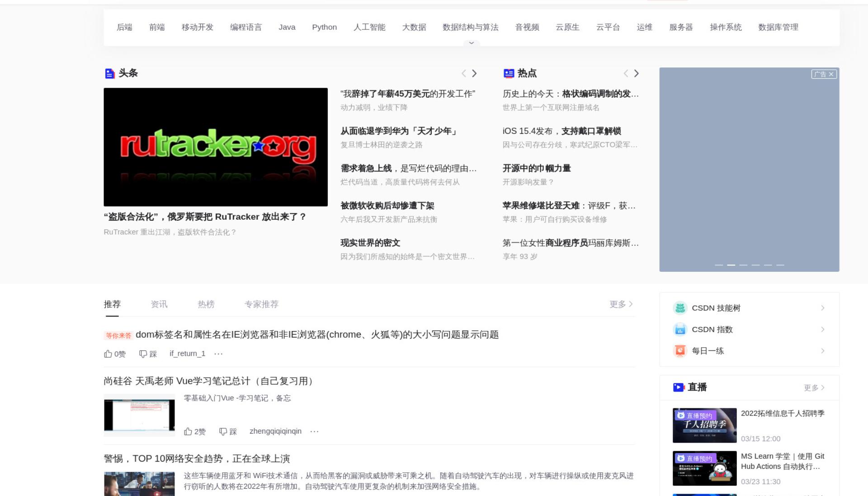Open CSDN 技能树 via its right chevron
Viewport: 868px width, 496px height.
(x=823, y=308)
